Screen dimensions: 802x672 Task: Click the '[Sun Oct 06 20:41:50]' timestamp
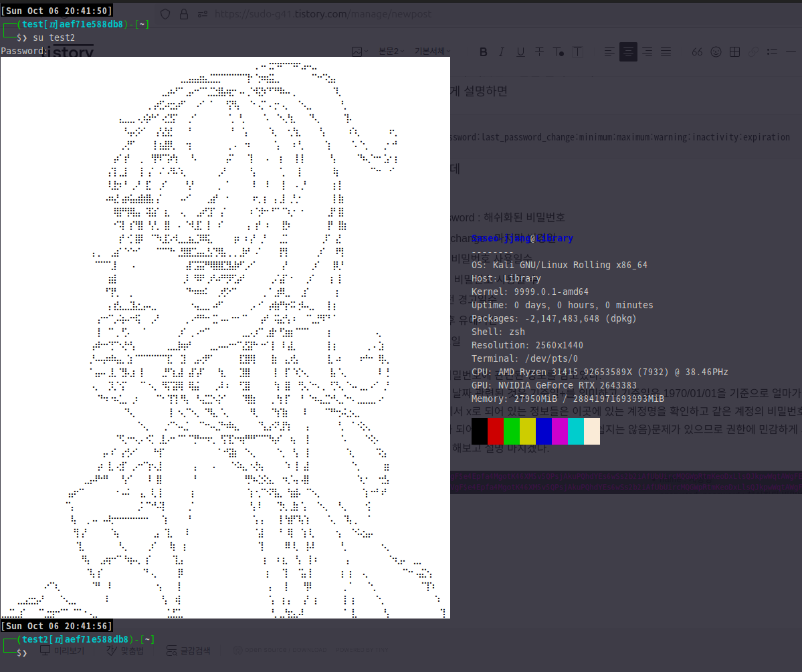[56, 11]
